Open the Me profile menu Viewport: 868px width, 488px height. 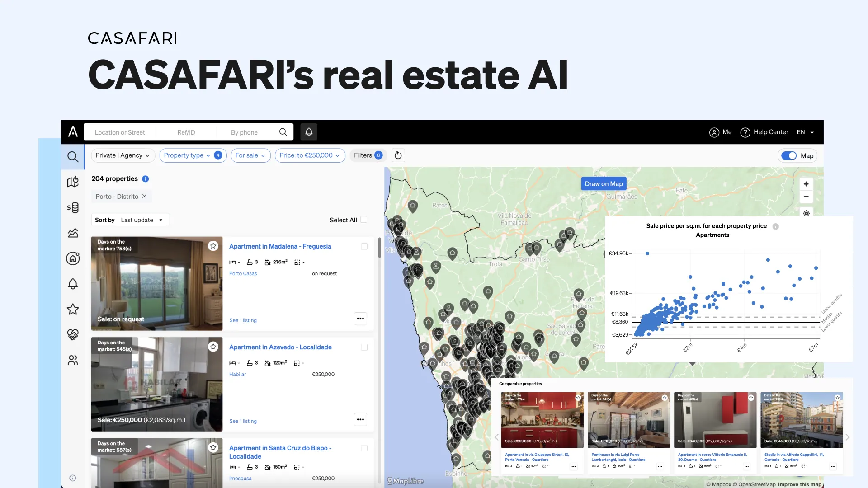(721, 132)
